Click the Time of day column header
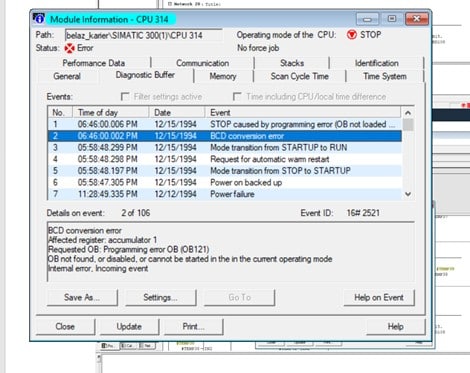The width and height of the screenshot is (470, 373). [111, 113]
